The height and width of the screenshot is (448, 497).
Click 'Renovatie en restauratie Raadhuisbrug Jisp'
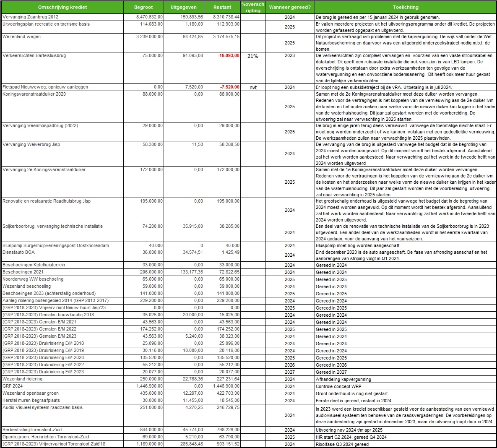tap(47, 201)
